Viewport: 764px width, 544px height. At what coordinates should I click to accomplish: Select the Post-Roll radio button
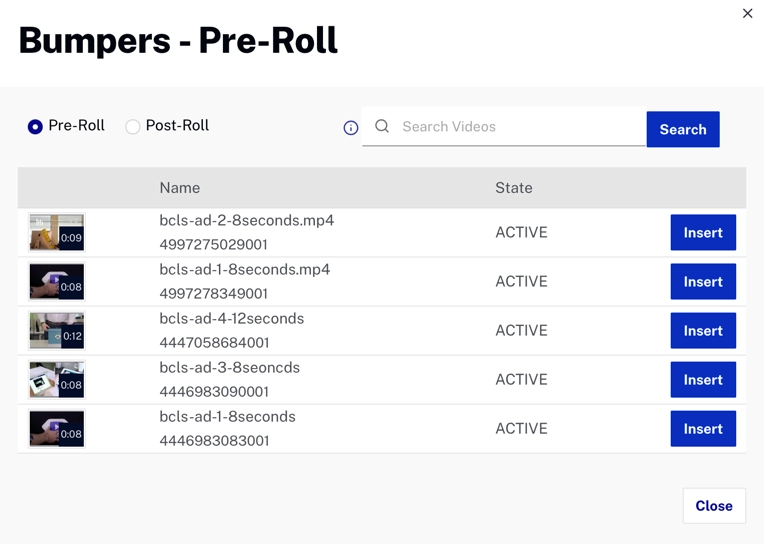coord(132,127)
